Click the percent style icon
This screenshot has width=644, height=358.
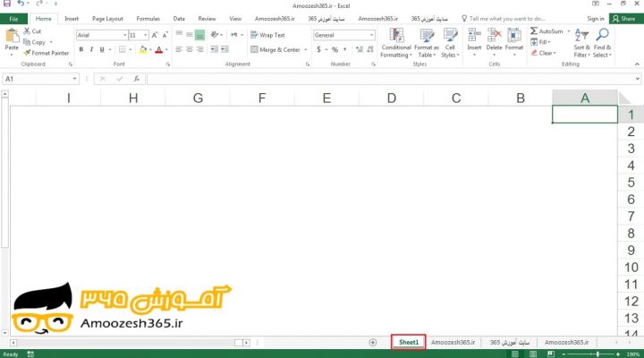335,50
